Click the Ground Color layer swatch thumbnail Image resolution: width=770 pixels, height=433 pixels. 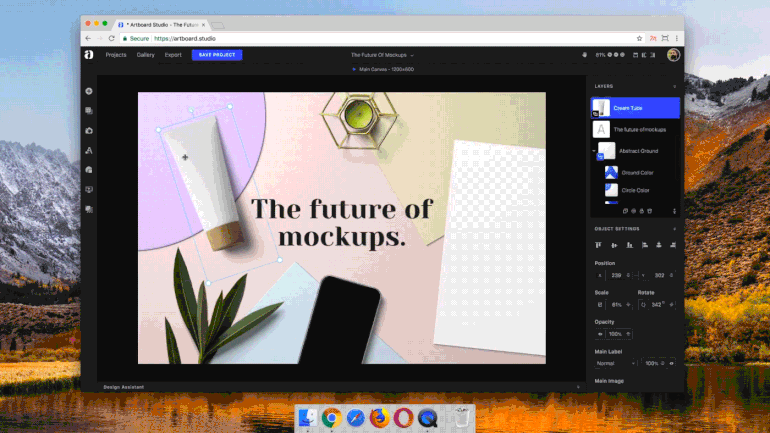tap(611, 172)
